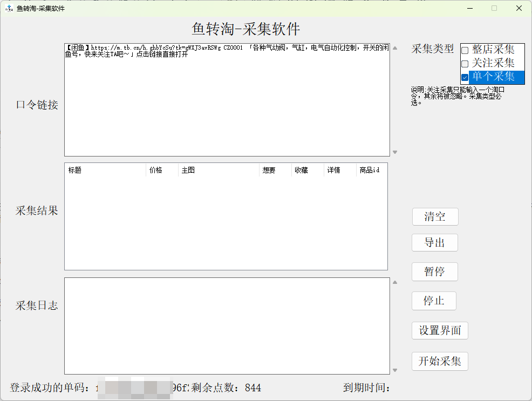532x401 pixels.
Task: Sort results by the 价格 column header
Action: (x=162, y=170)
